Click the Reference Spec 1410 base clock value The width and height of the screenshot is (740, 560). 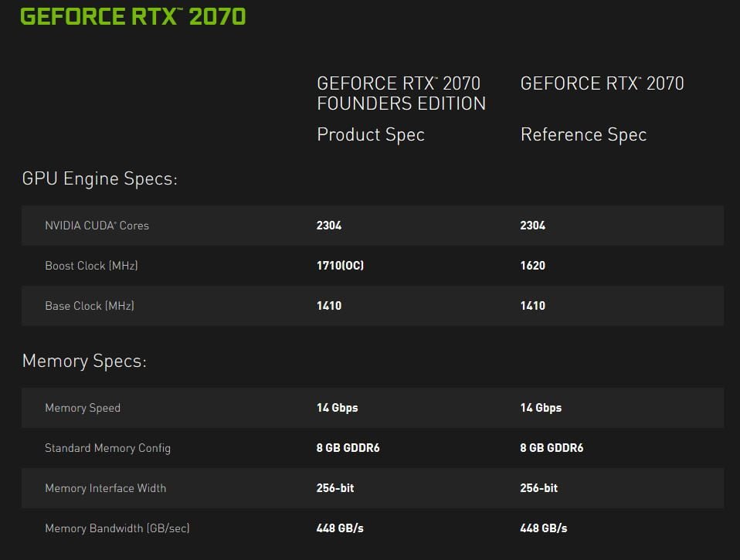tap(533, 306)
